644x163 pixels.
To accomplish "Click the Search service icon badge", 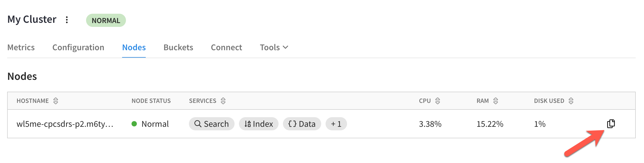I will pyautogui.click(x=211, y=124).
